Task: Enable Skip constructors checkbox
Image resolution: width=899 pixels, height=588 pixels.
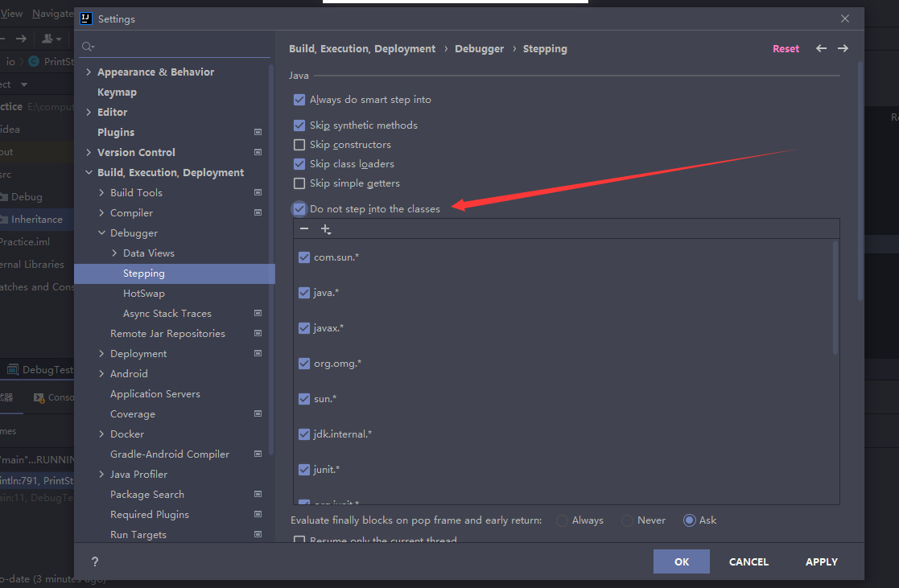Action: (x=299, y=145)
